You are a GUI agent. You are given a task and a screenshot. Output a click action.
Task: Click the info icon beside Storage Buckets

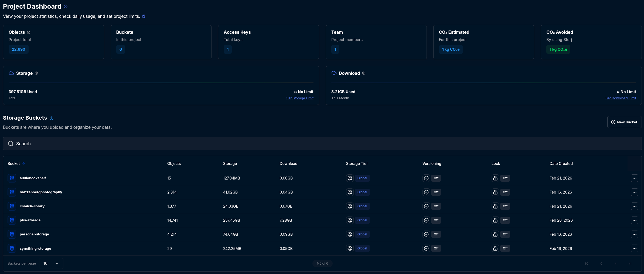[52, 118]
